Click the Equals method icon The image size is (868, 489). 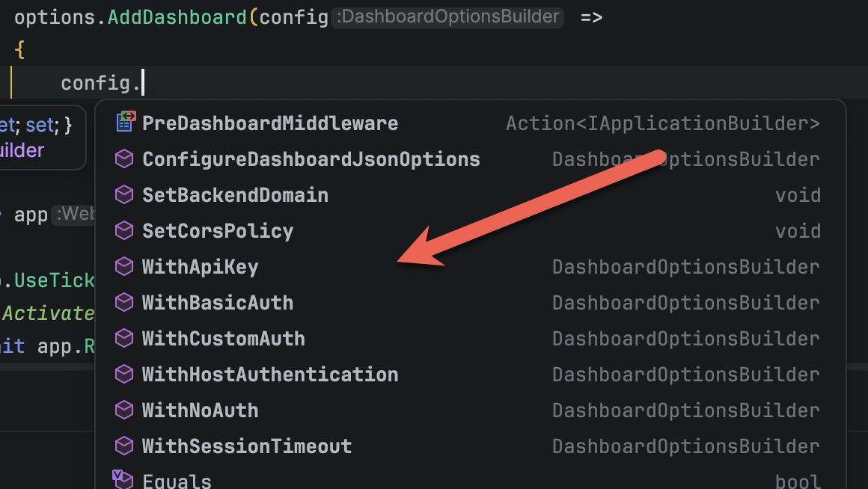123,479
